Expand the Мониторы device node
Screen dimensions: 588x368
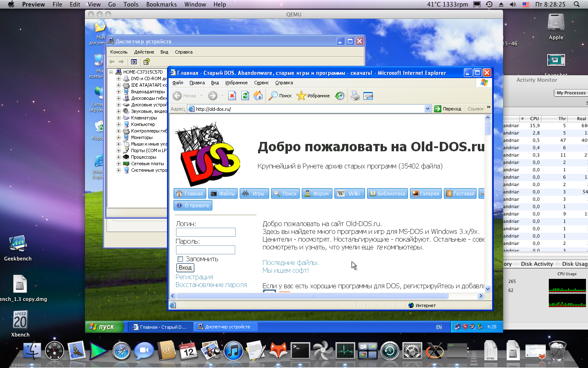click(x=118, y=137)
